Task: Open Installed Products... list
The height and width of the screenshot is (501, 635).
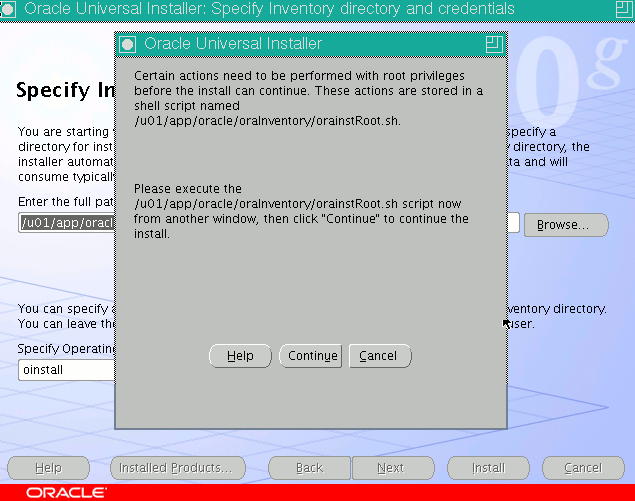Action: coord(178,468)
